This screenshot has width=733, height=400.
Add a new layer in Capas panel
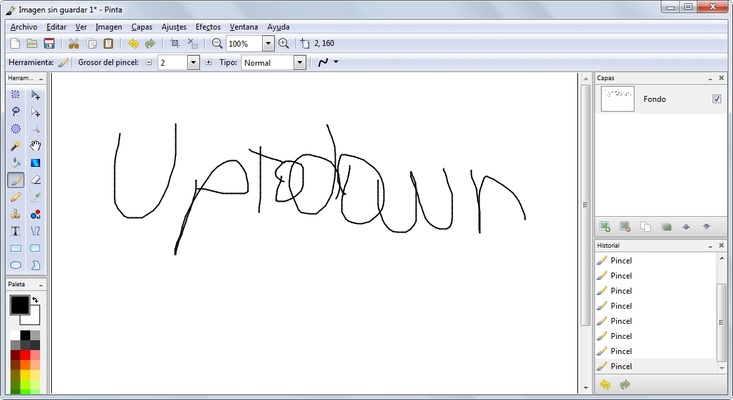pyautogui.click(x=605, y=227)
